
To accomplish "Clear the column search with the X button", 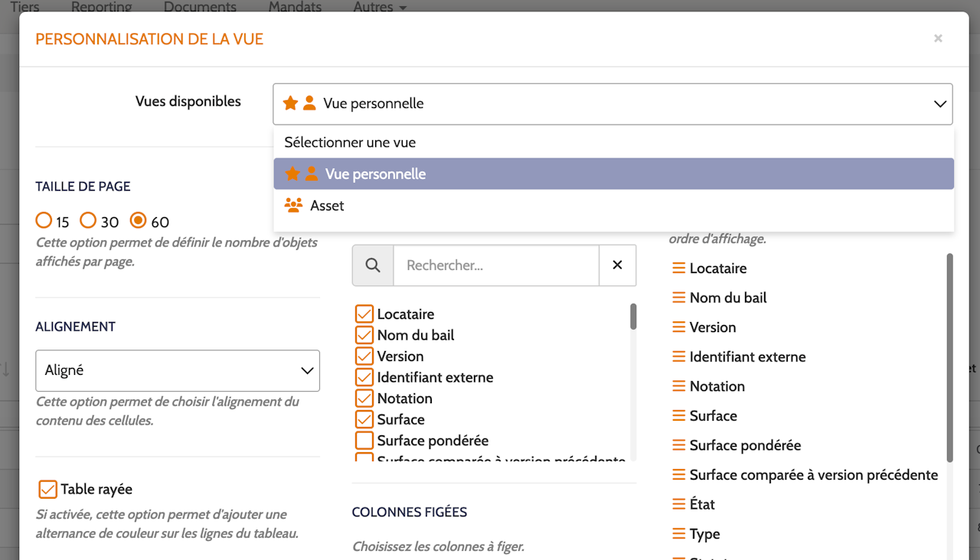I will tap(617, 265).
